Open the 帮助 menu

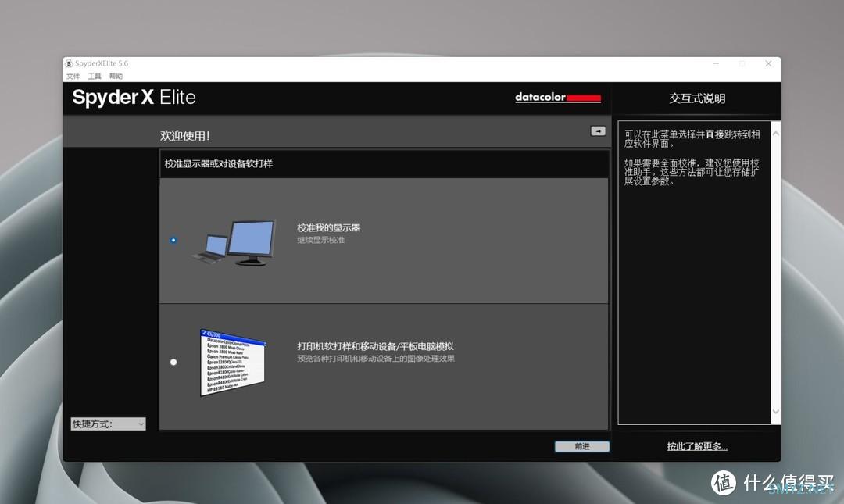click(x=116, y=76)
